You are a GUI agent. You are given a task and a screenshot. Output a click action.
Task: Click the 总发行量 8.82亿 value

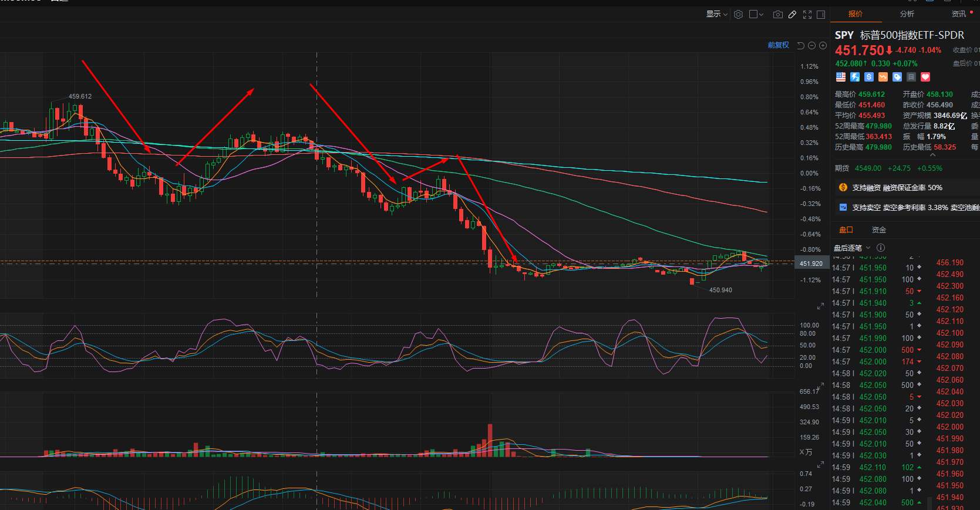(x=944, y=126)
